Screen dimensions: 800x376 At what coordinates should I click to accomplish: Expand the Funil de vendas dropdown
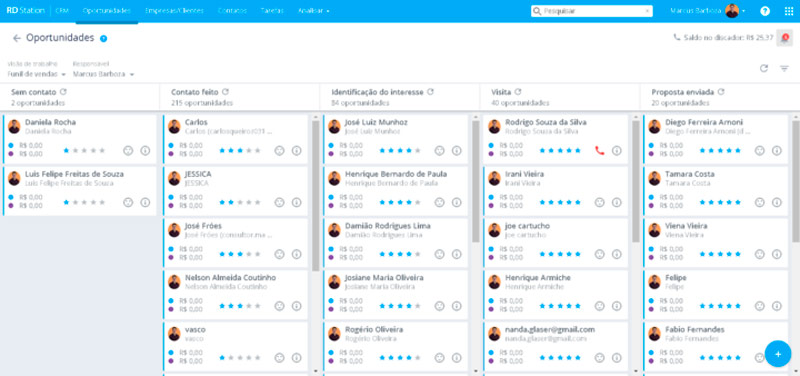[x=37, y=74]
